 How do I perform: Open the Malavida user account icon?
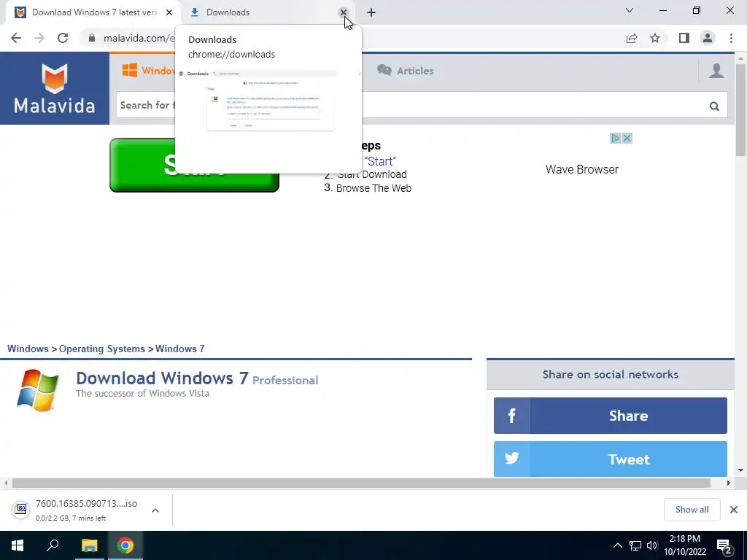click(x=716, y=71)
